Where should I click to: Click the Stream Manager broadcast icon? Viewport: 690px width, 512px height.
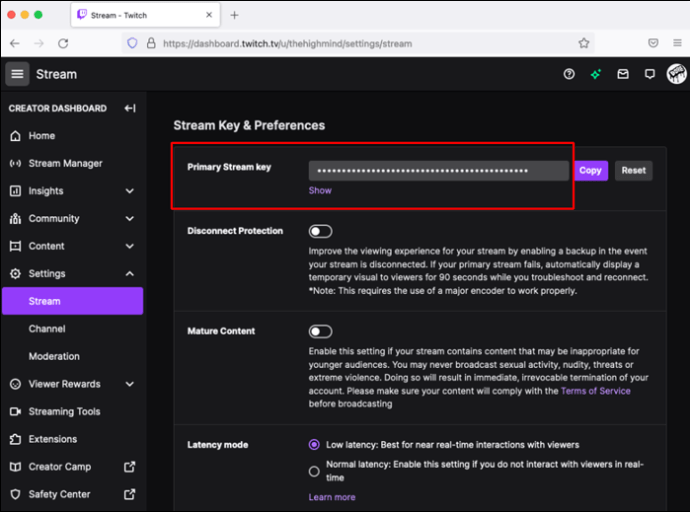click(15, 164)
